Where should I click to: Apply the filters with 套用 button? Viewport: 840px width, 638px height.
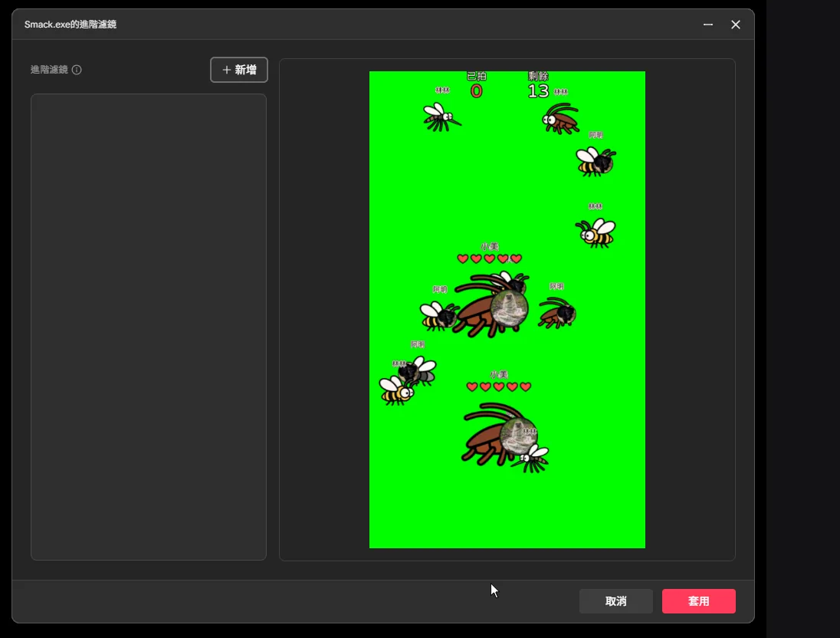tap(698, 601)
